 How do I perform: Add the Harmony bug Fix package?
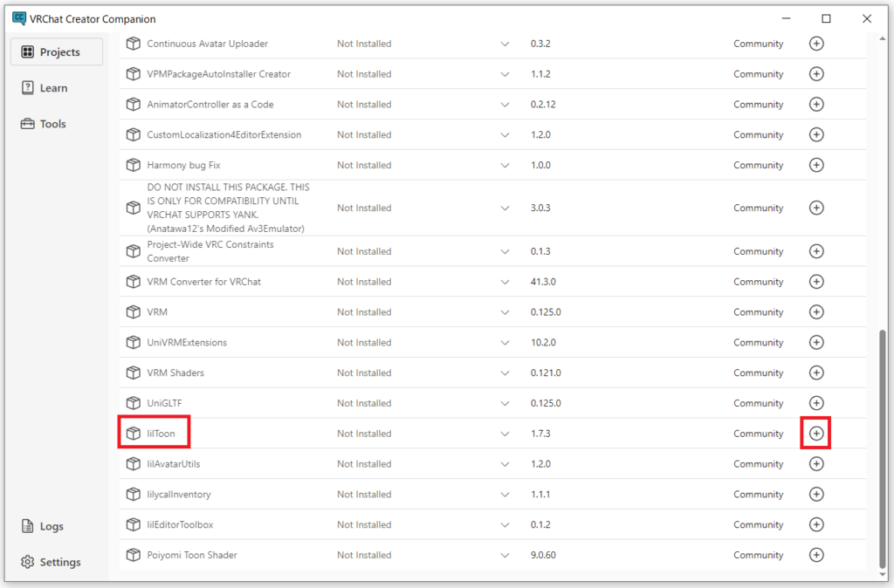[x=816, y=165]
